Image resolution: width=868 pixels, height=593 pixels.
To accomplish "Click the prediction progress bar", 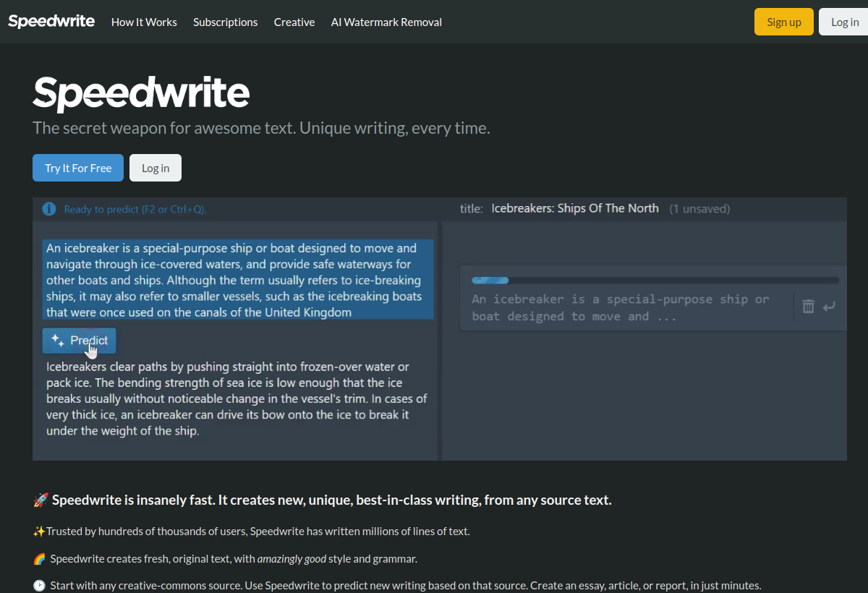I will 655,280.
